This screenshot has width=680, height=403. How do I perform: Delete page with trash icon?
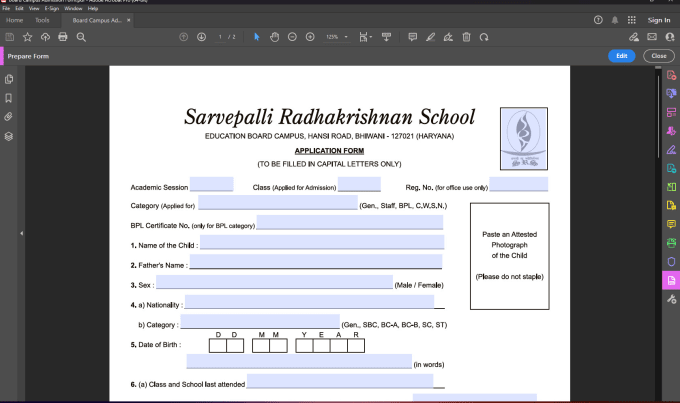(x=466, y=37)
